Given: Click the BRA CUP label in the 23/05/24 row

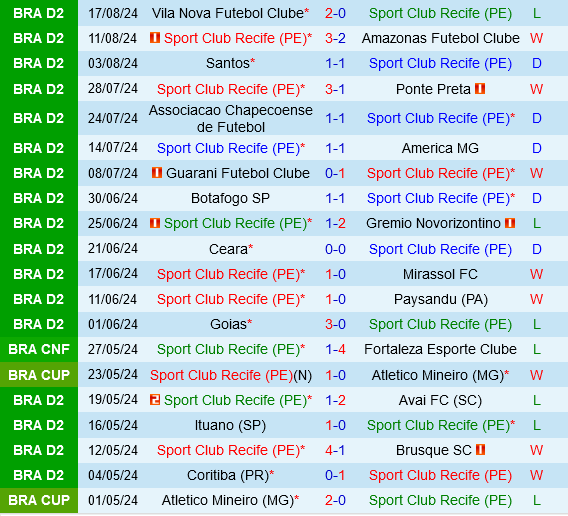Looking at the screenshot, I should click(39, 375).
